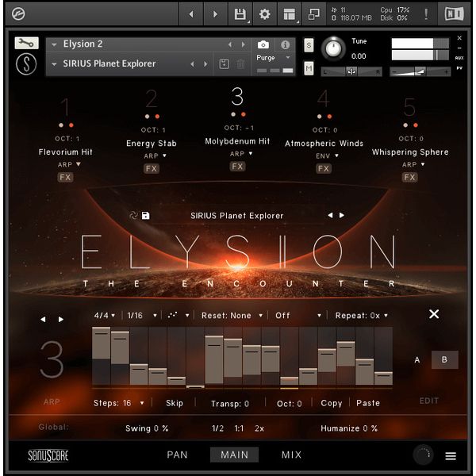Click the Sonuscore S logo circle
The height and width of the screenshot is (476, 476).
click(26, 64)
